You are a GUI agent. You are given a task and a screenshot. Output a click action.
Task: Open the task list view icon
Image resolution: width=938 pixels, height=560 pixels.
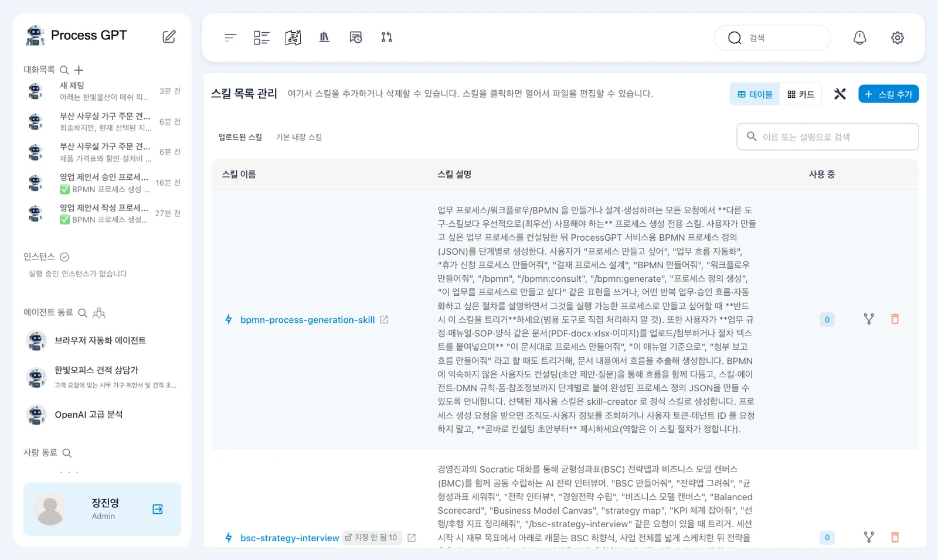[261, 37]
